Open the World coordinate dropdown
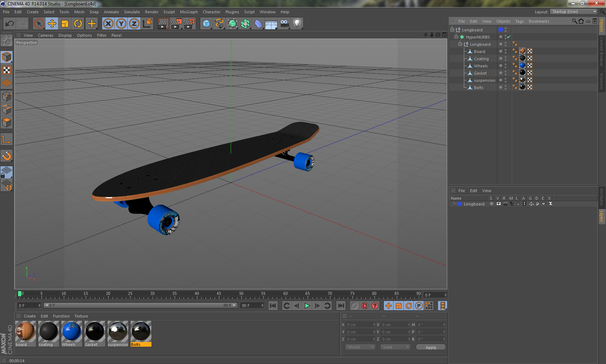 coord(360,347)
